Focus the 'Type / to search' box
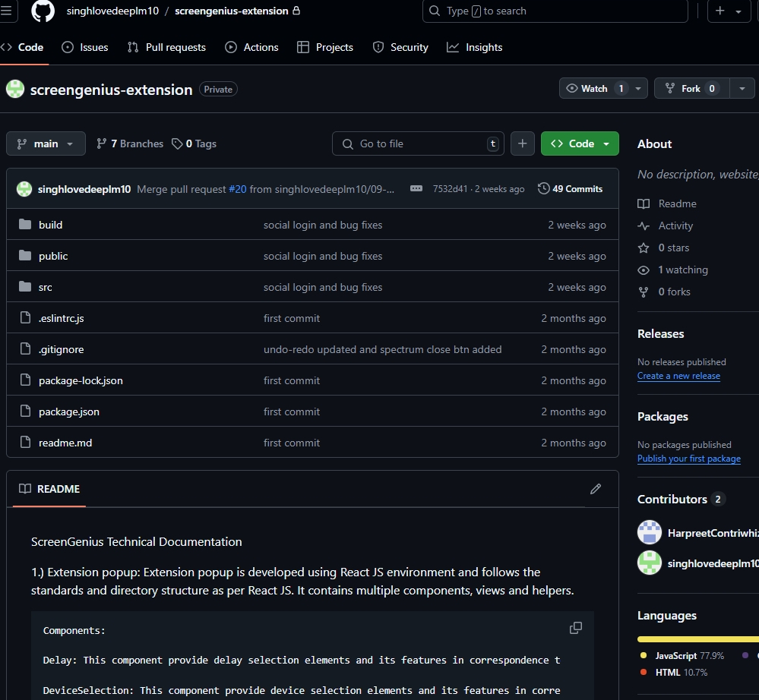This screenshot has height=700, width=759. pos(555,11)
